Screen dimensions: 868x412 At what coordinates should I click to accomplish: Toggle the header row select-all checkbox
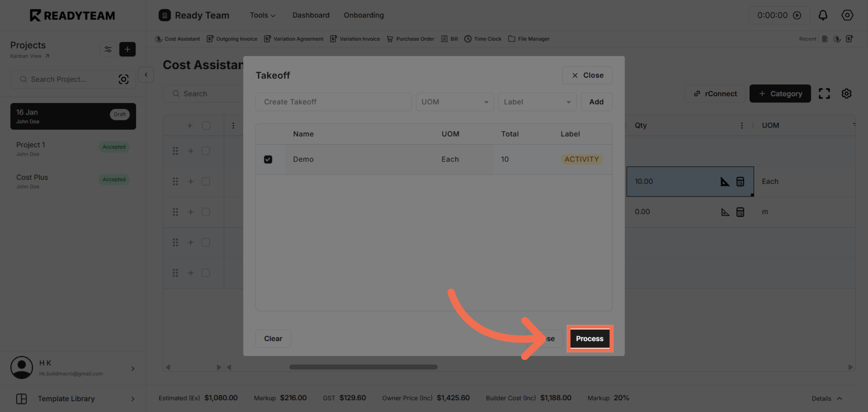[x=206, y=125]
